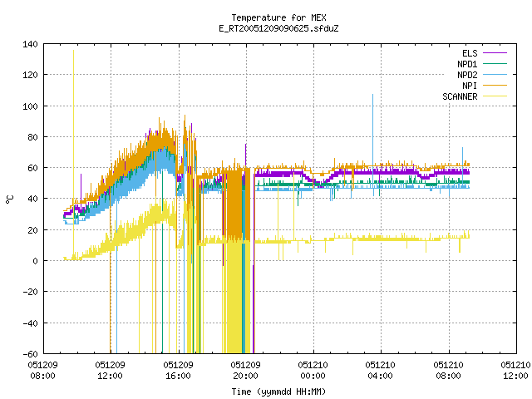Image resolution: width=532 pixels, height=399 pixels.
Task: Click the chart title 'Temperature for MEX'
Action: (278, 17)
